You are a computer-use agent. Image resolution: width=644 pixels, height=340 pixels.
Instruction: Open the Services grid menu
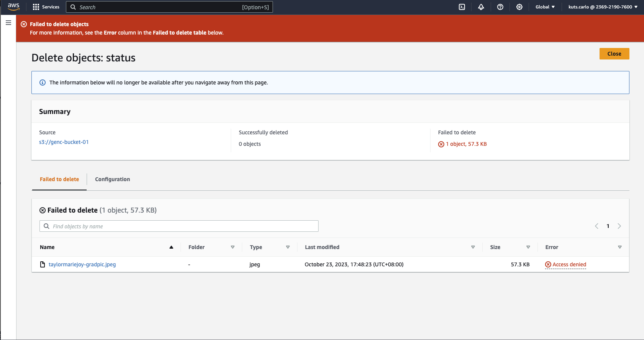(46, 7)
